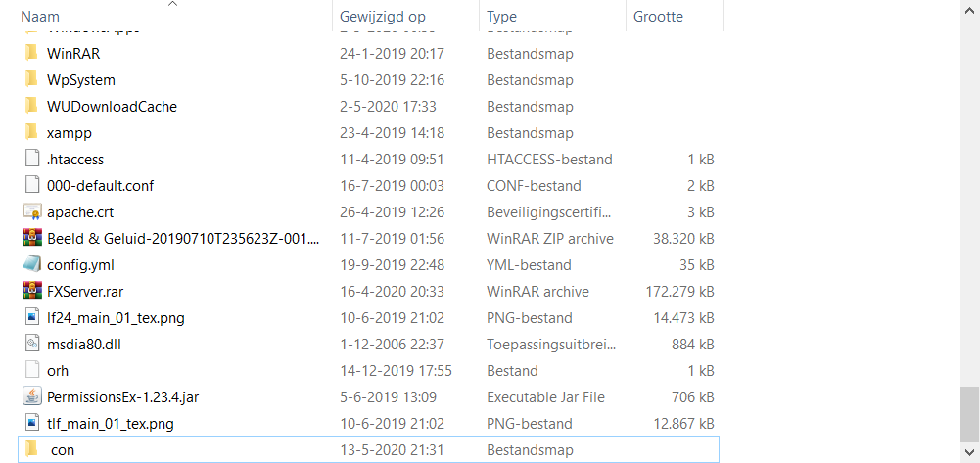Click the msdia80.dll file icon

pos(32,345)
